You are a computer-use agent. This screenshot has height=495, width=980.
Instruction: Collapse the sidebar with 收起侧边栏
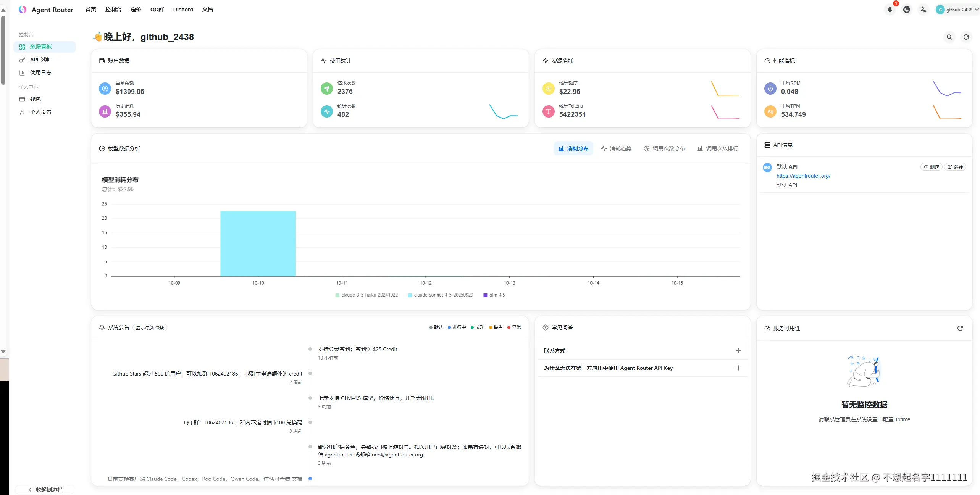click(x=45, y=490)
